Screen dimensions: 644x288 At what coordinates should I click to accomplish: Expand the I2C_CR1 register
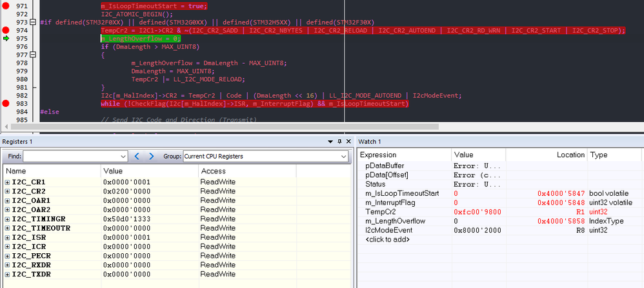7,182
